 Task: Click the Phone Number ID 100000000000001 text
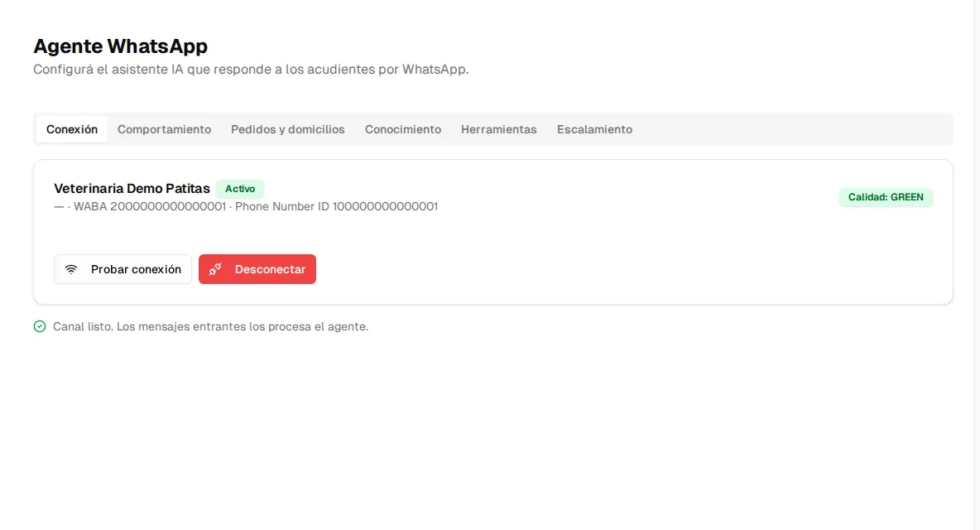pyautogui.click(x=336, y=206)
